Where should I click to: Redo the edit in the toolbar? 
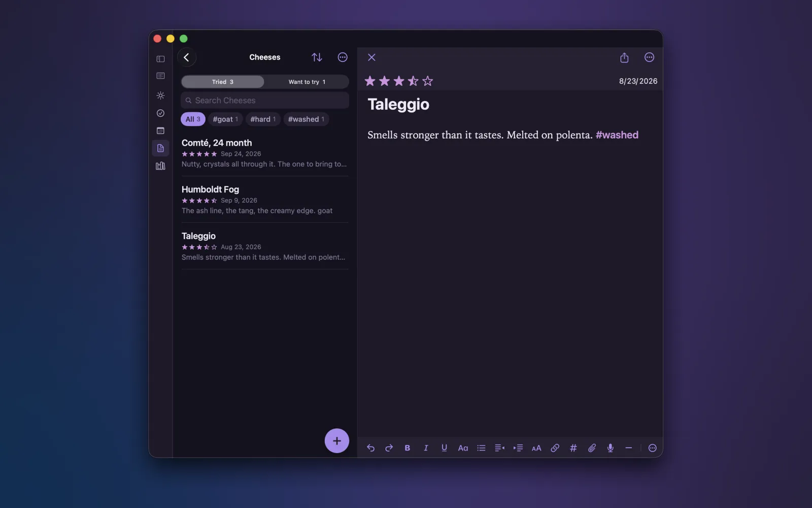[x=389, y=448]
